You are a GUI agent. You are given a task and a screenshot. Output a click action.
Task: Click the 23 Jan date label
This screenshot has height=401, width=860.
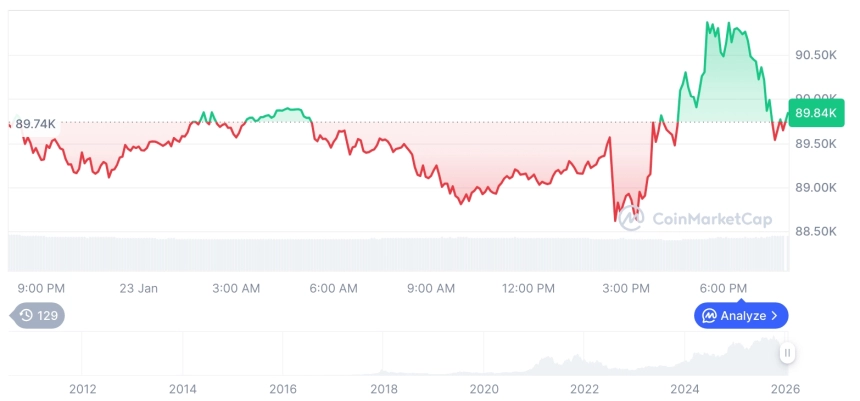click(139, 288)
